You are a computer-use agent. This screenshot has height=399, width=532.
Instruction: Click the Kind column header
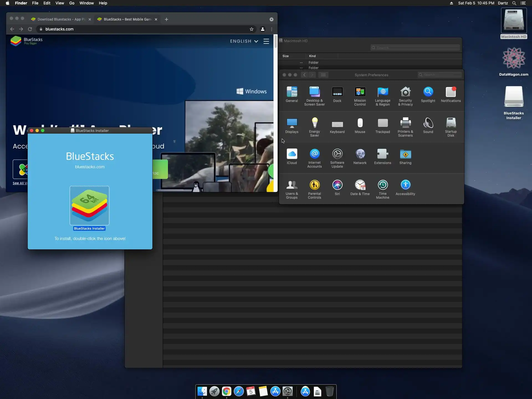point(312,56)
